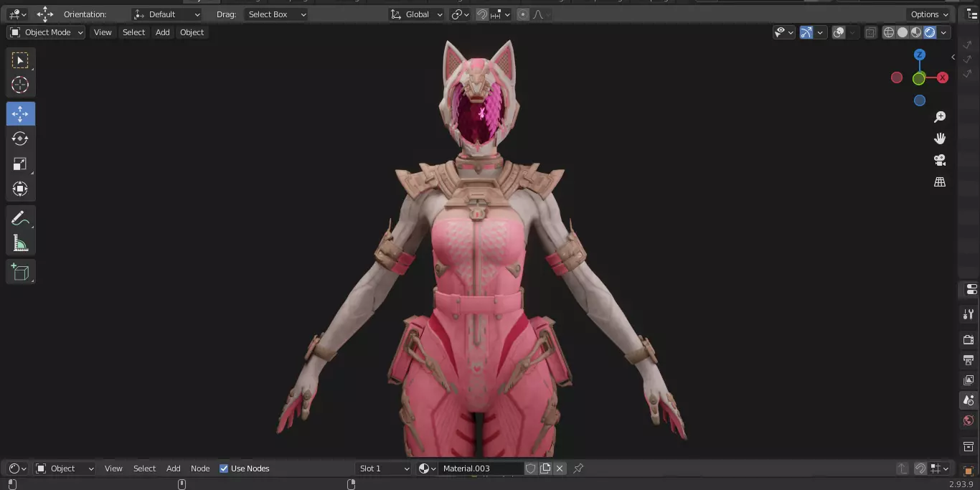The width and height of the screenshot is (980, 490).
Task: Open the Outliner editor type icon
Action: click(x=971, y=14)
